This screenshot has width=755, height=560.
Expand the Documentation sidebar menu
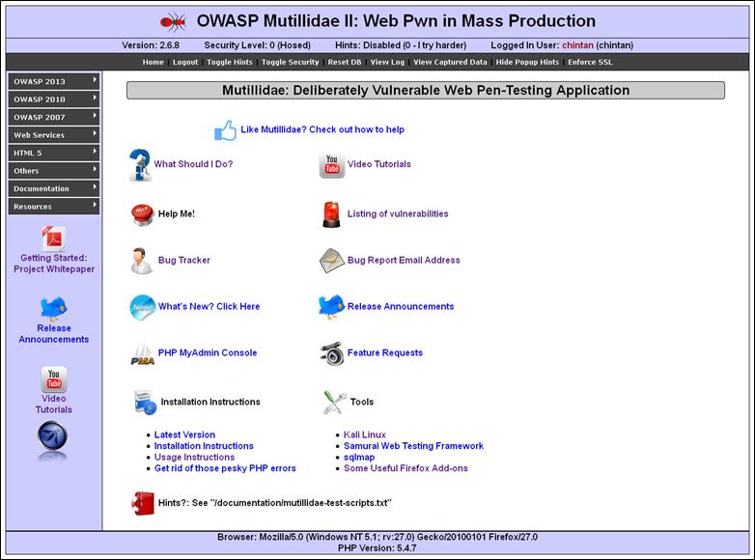(x=53, y=188)
